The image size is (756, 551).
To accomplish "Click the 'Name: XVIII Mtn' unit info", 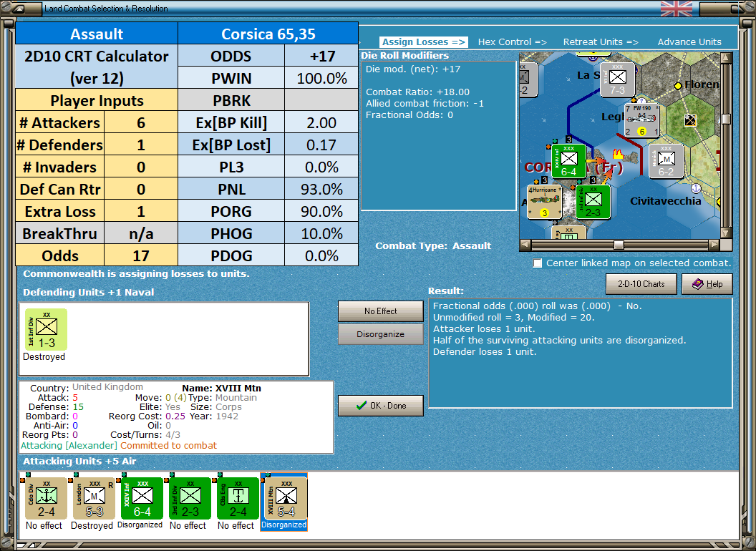I will click(221, 388).
